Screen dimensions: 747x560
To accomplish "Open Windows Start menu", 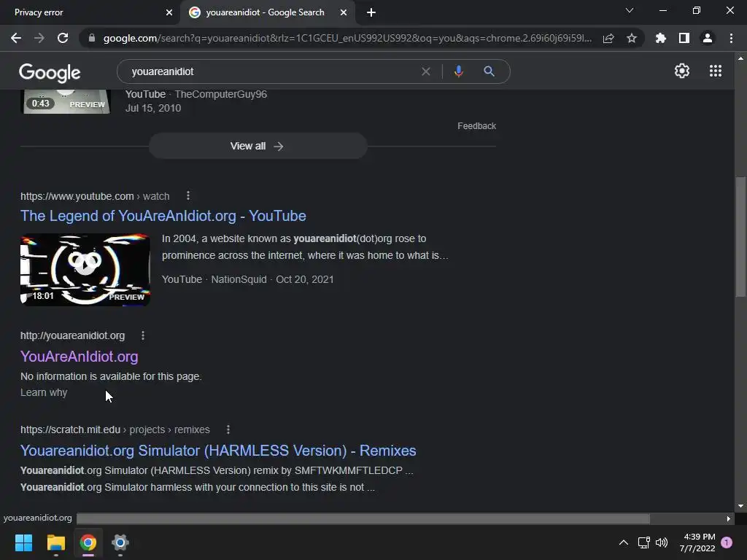I will click(23, 542).
